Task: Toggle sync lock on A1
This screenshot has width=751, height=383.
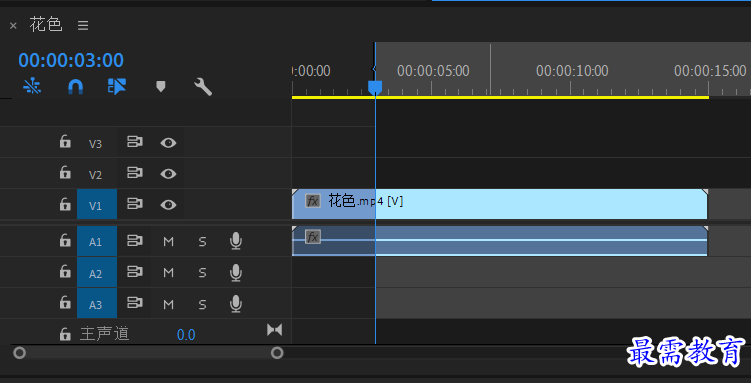Action: tap(135, 240)
